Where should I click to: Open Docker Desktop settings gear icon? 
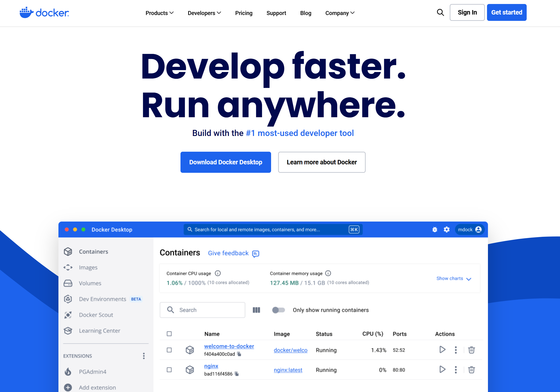[x=447, y=230]
